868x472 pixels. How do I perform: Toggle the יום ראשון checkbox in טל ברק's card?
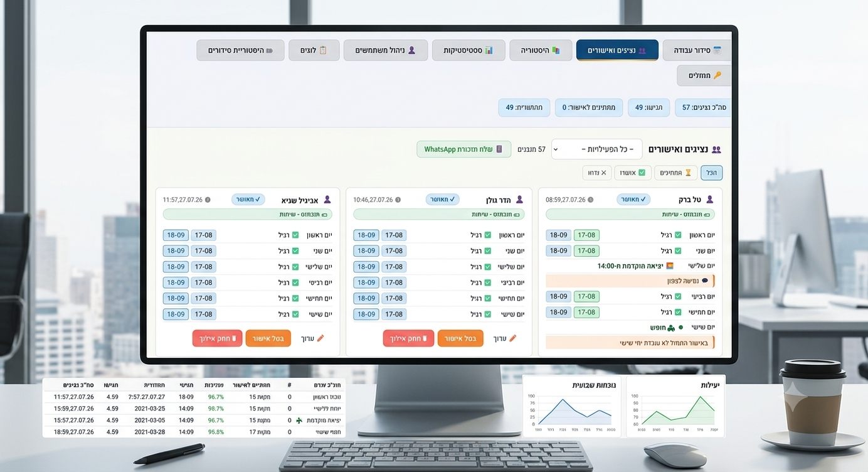click(678, 235)
